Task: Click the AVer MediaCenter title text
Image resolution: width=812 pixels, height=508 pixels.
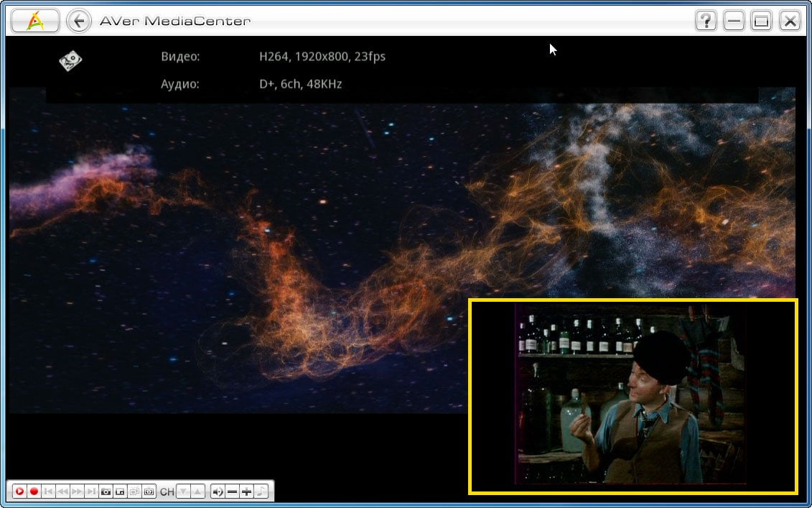Action: pyautogui.click(x=175, y=22)
